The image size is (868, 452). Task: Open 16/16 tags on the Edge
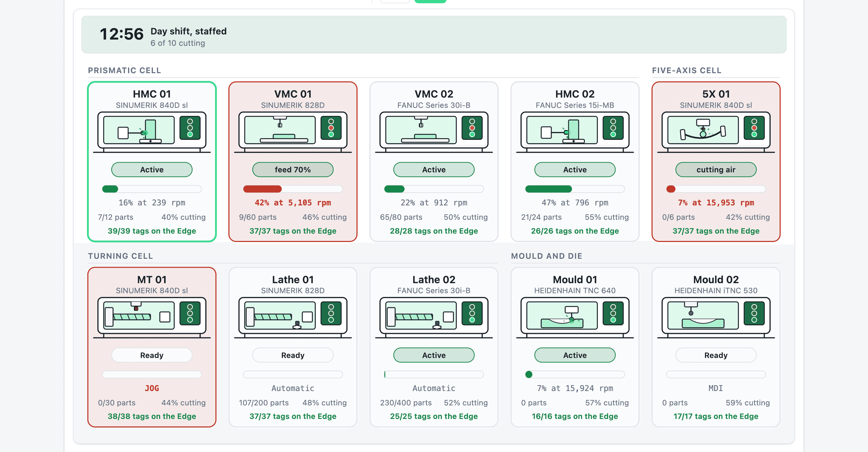tap(575, 416)
